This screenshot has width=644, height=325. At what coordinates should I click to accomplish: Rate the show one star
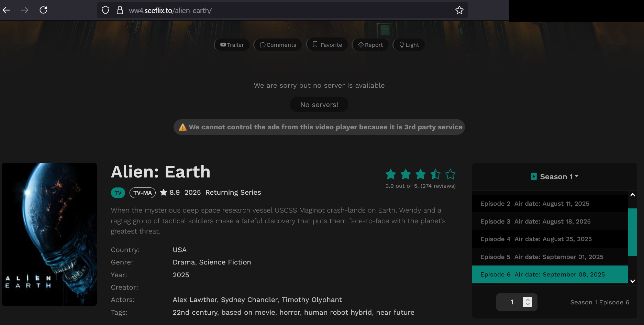[x=391, y=174]
